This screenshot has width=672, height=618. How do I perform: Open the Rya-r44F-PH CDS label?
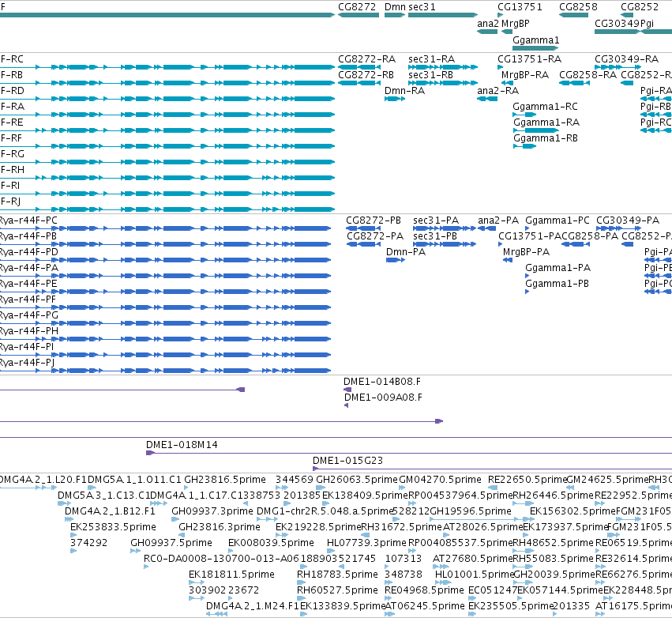(28, 330)
